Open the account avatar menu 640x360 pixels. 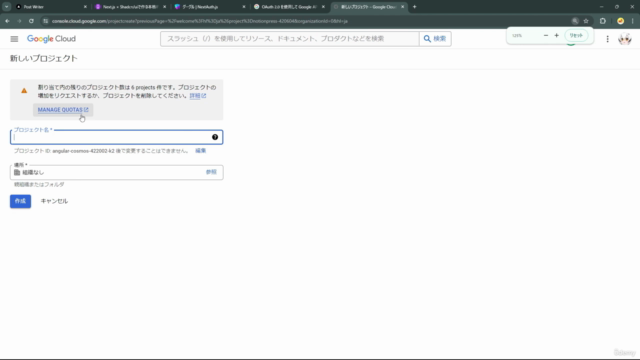pos(625,39)
